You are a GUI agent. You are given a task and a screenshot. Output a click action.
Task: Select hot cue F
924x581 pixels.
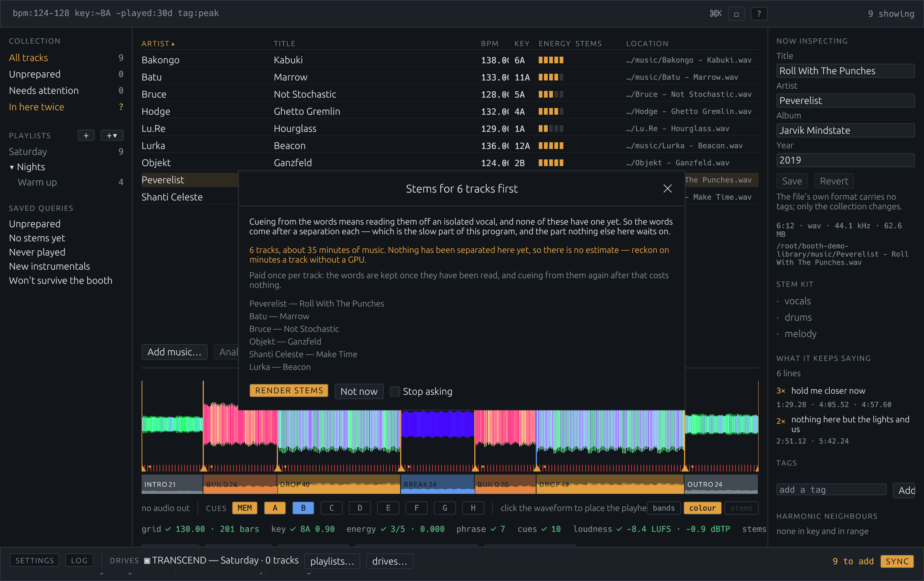416,508
